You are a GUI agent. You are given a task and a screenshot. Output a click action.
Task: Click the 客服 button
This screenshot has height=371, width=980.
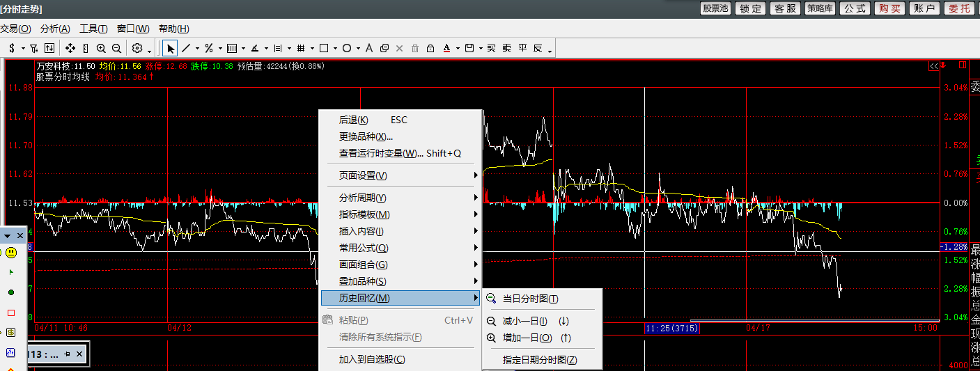click(786, 8)
